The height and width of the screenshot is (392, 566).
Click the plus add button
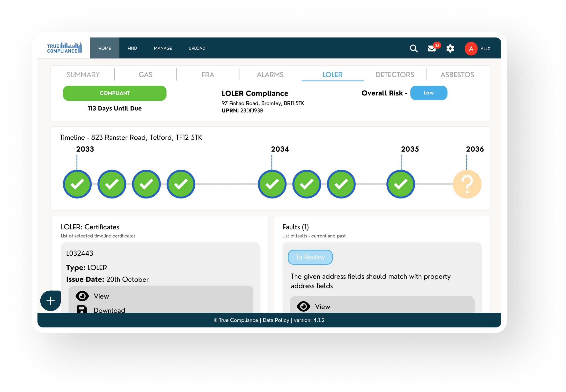pos(50,300)
